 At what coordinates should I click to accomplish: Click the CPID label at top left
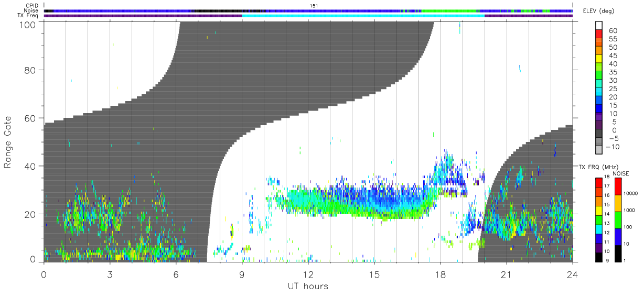click(33, 6)
